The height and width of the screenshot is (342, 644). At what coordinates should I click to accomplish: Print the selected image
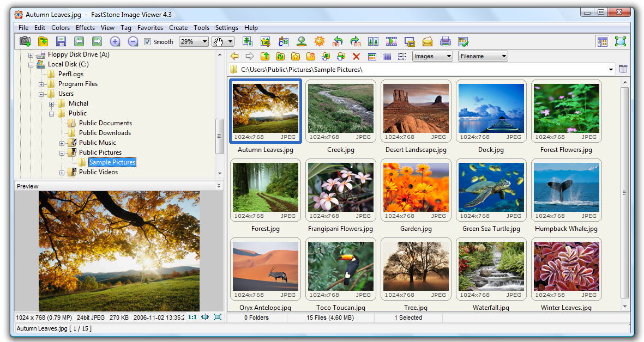pyautogui.click(x=445, y=41)
